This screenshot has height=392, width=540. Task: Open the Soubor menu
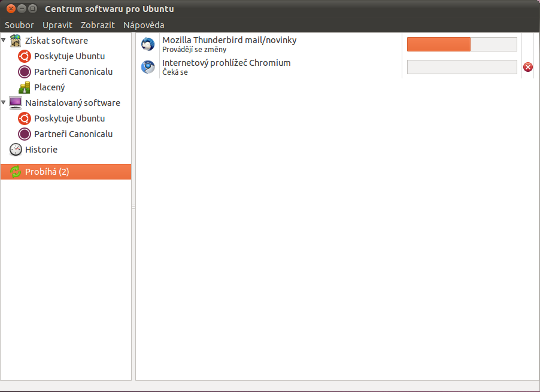[19, 25]
